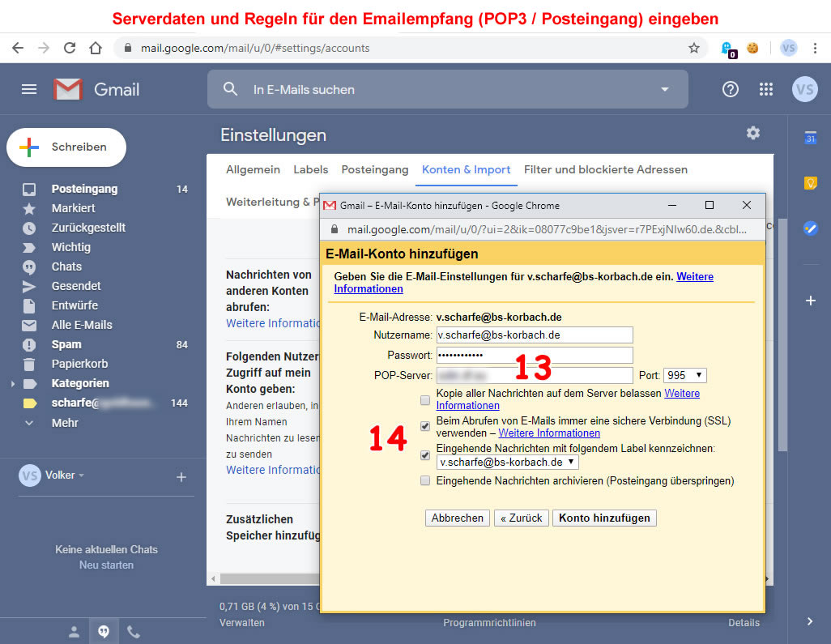Focus the In E-Mails suchen search box
The image size is (831, 644).
point(448,89)
